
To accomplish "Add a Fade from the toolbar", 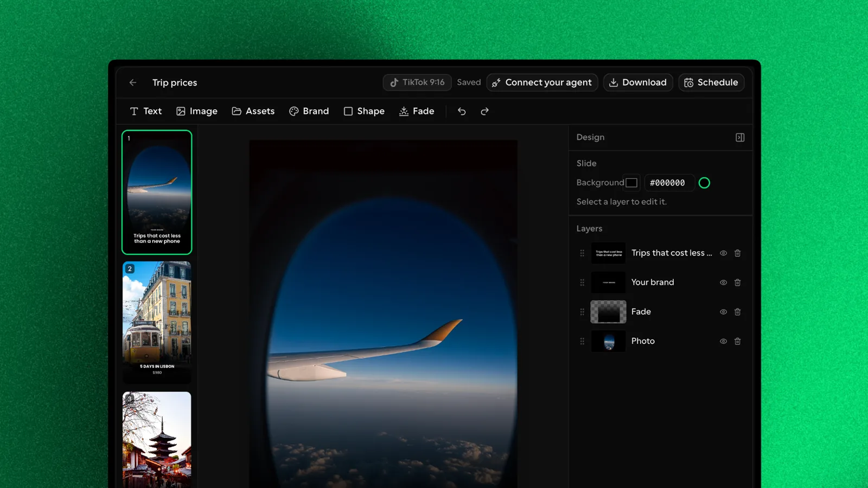I will pyautogui.click(x=417, y=111).
